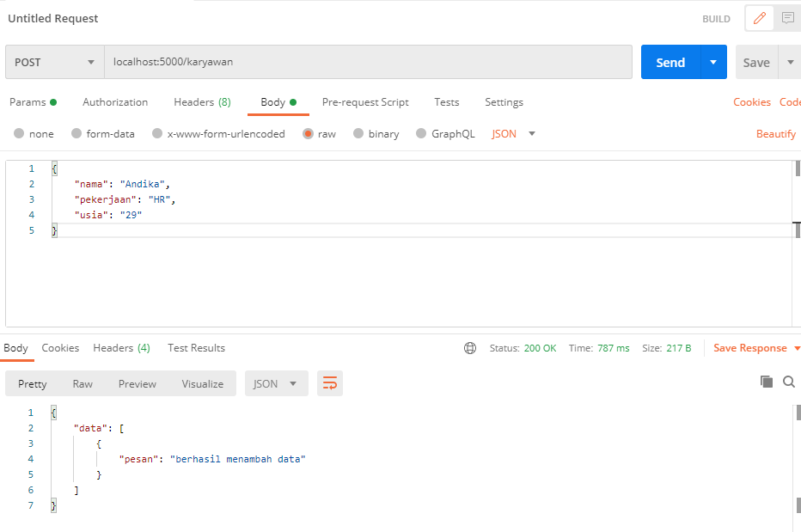This screenshot has height=532, width=801.
Task: Click the "data" key in response
Action: tap(90, 428)
